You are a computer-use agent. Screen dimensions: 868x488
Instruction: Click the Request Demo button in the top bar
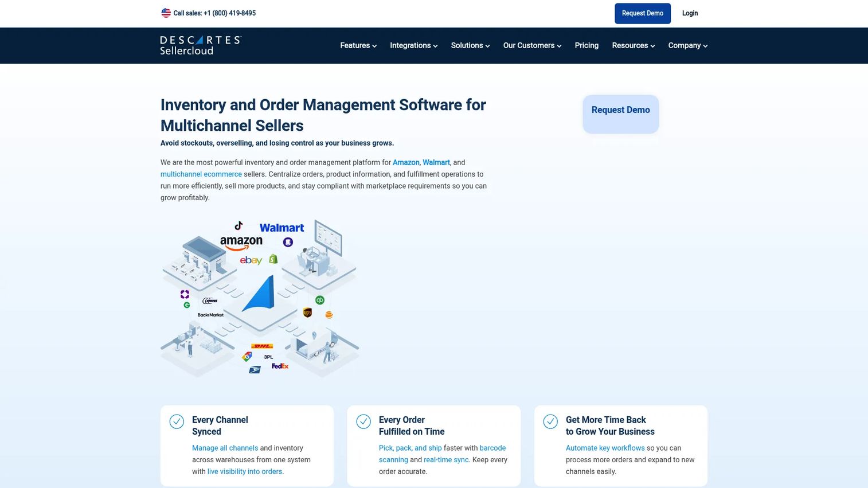tap(643, 13)
